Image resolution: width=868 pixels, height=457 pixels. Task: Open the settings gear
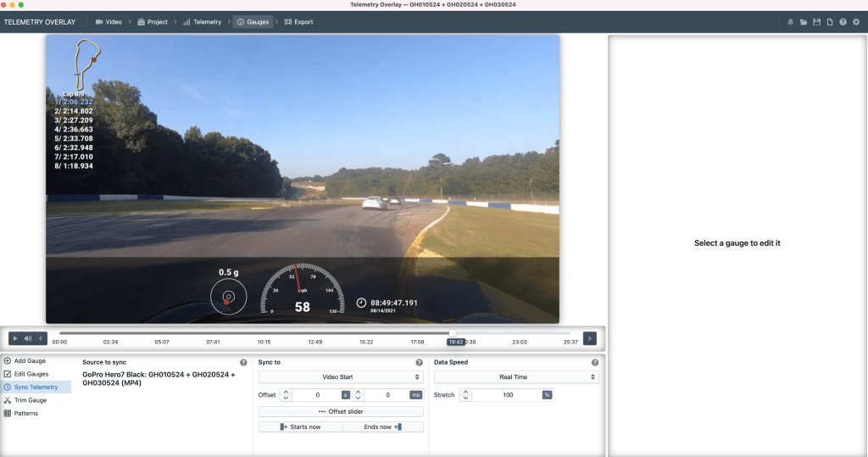tap(855, 21)
